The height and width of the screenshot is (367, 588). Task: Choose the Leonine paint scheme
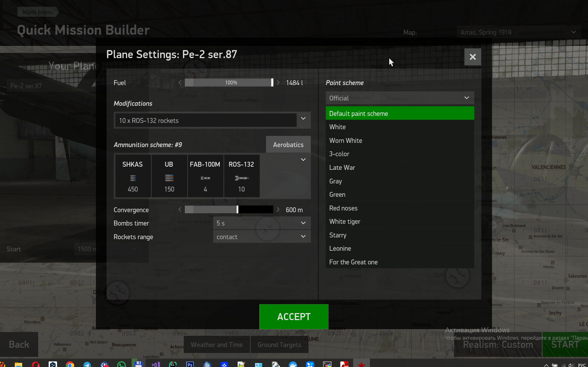[400, 249]
